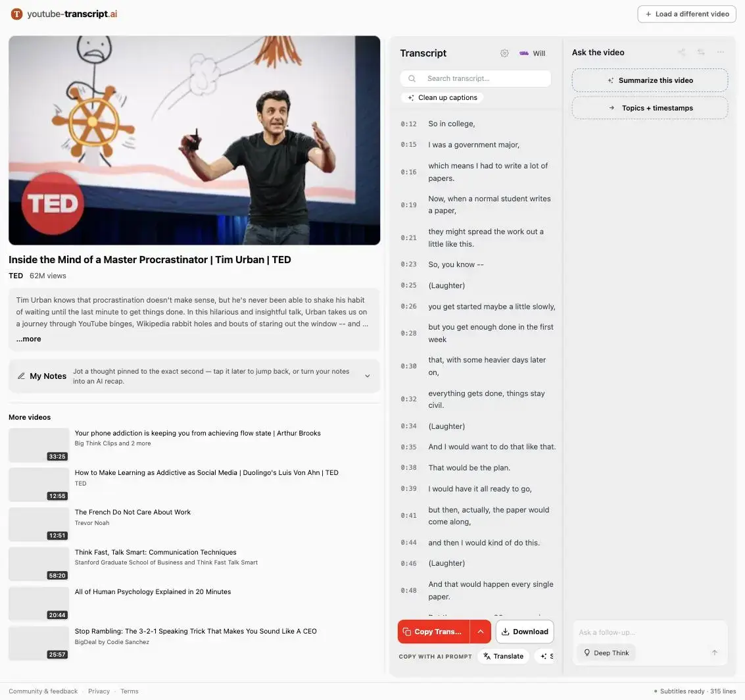
Task: Jump to timestamp 0:12
Action: click(408, 124)
